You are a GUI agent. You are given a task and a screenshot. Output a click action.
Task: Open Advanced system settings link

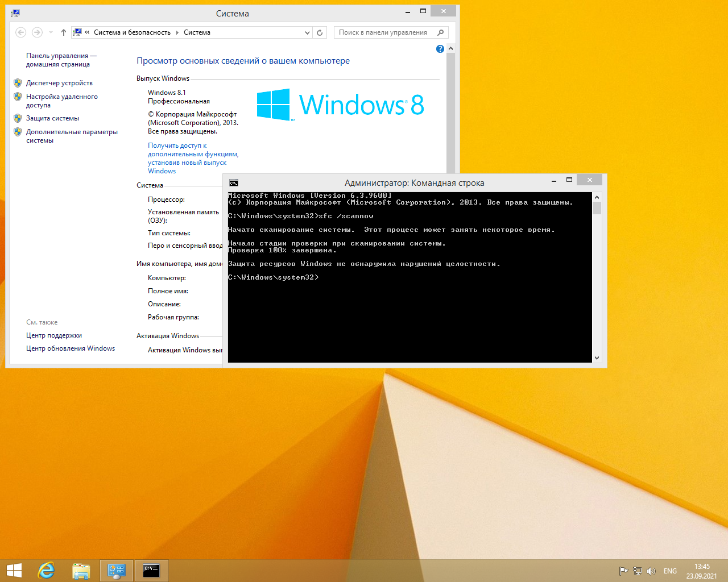click(72, 136)
